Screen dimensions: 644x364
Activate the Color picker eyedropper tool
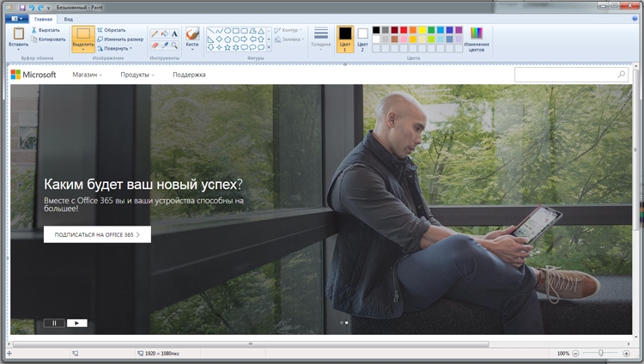(165, 45)
